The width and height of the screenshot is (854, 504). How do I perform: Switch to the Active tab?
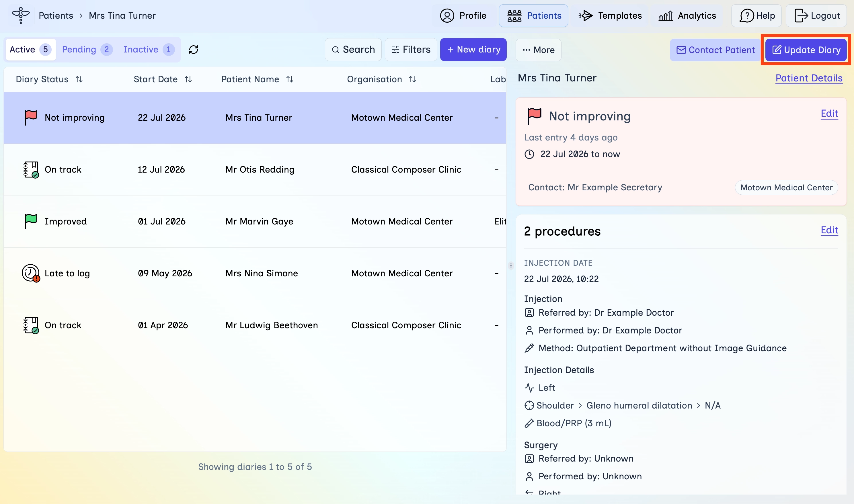click(31, 50)
